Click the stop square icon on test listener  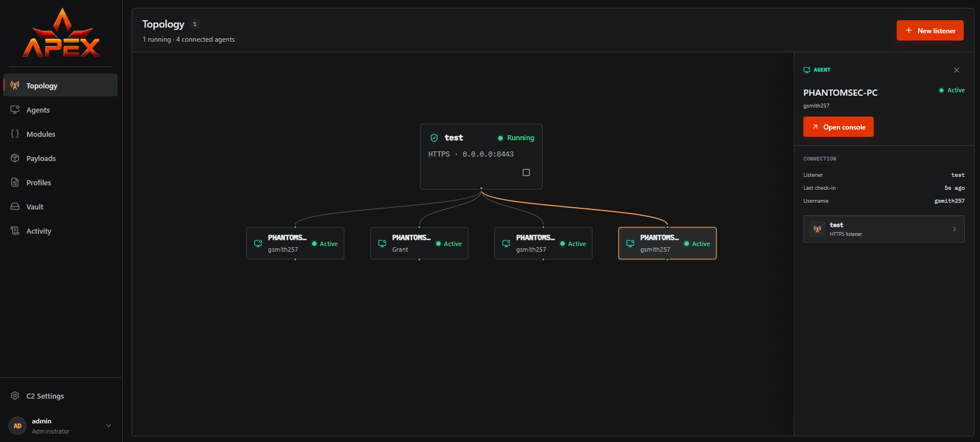pos(526,172)
